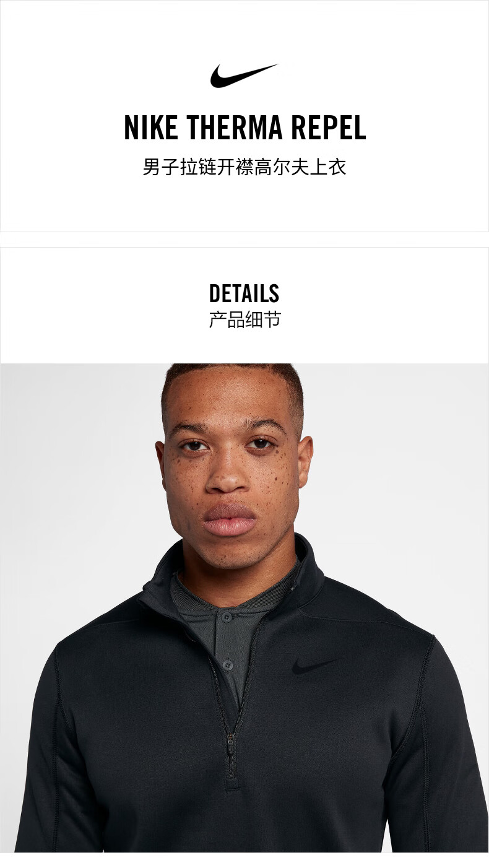Click the word REPEL in the title
Viewport: 489px width, 868px height.
(x=329, y=128)
